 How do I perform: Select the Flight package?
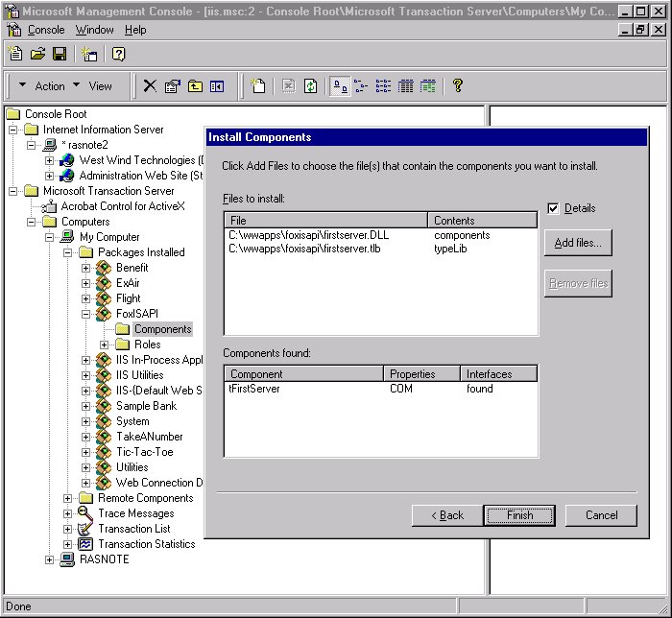pyautogui.click(x=128, y=298)
